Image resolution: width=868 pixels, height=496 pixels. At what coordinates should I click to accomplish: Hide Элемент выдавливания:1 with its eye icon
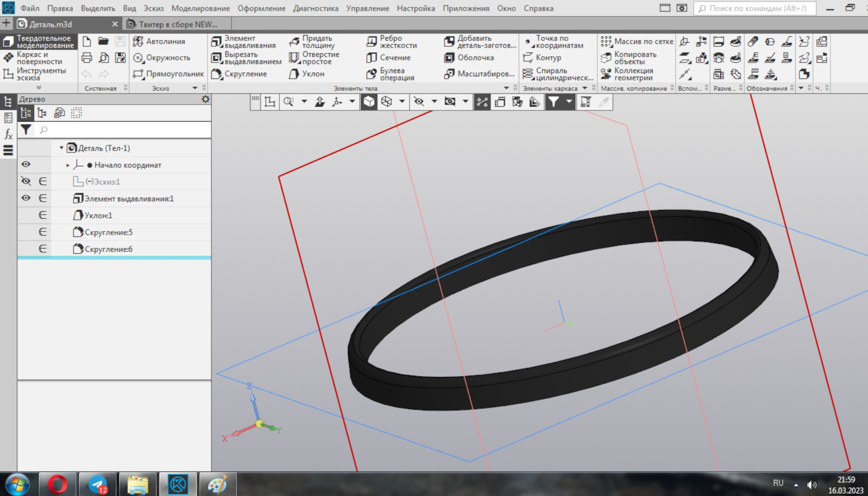[x=26, y=198]
